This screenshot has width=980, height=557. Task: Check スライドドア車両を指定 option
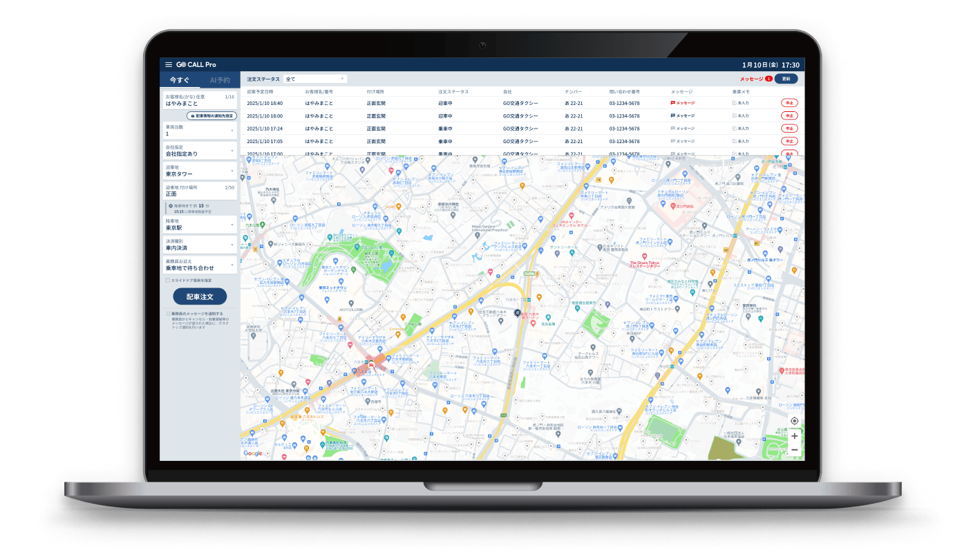click(x=168, y=280)
